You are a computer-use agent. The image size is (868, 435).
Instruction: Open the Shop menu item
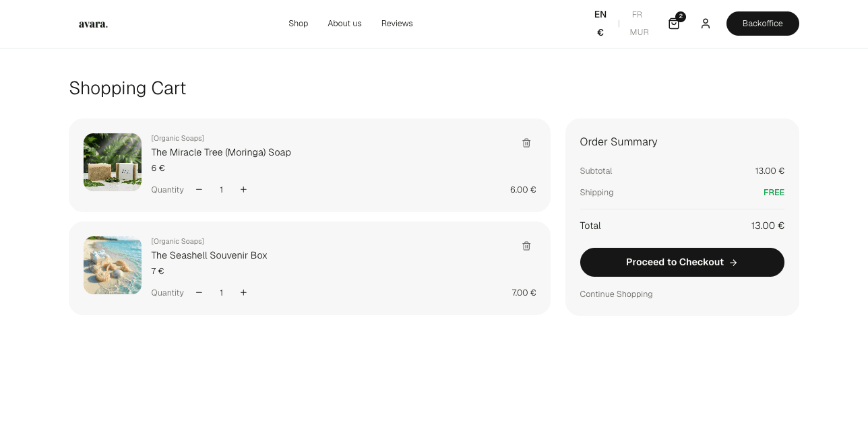(298, 24)
